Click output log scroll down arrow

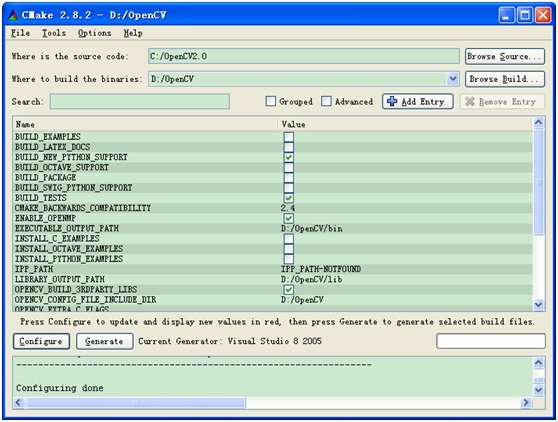coord(538,390)
